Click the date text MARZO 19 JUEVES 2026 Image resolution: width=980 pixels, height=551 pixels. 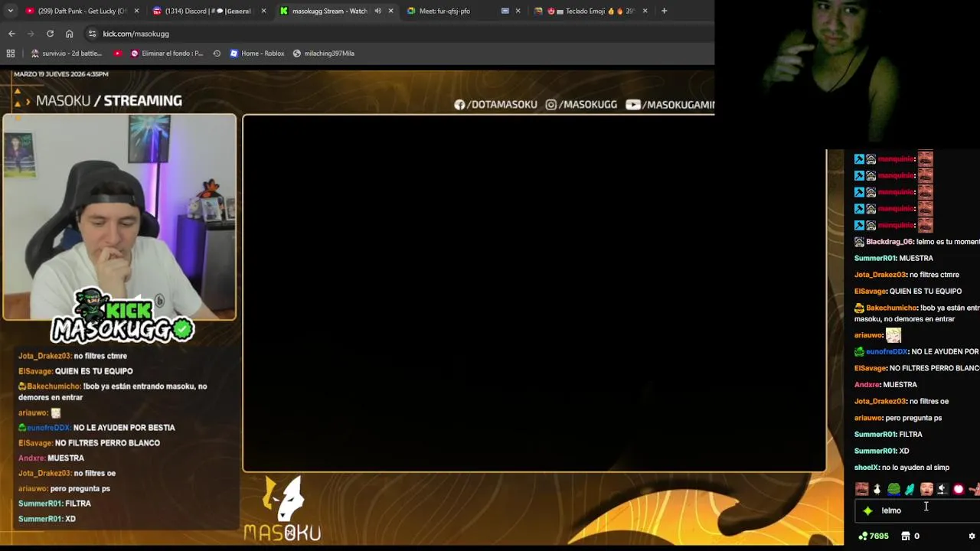[x=61, y=74]
